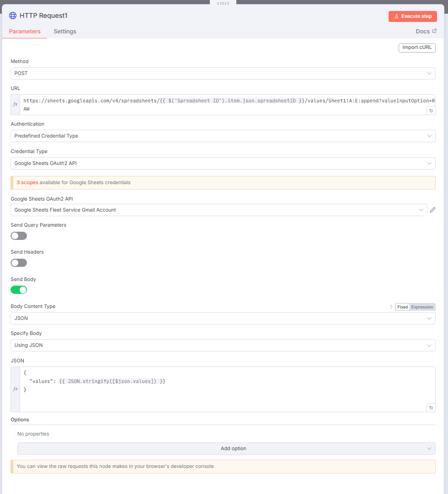448x494 pixels.
Task: Enable the Send Query Parameters toggle
Action: (19, 236)
